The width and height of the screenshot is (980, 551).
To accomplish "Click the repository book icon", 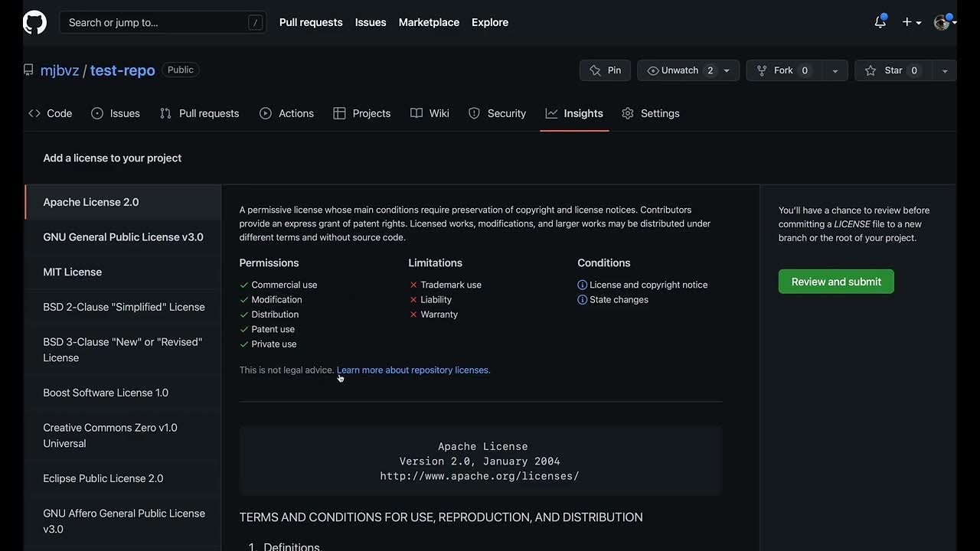I will click(28, 70).
